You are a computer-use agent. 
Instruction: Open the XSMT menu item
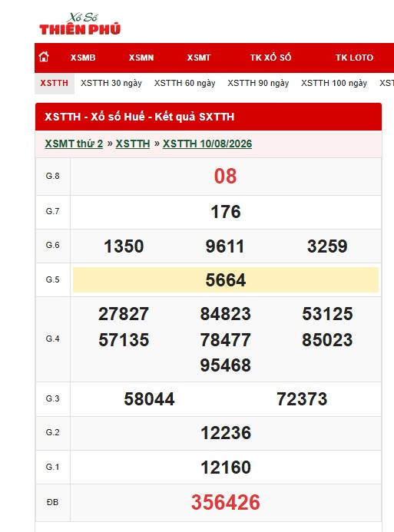(199, 58)
